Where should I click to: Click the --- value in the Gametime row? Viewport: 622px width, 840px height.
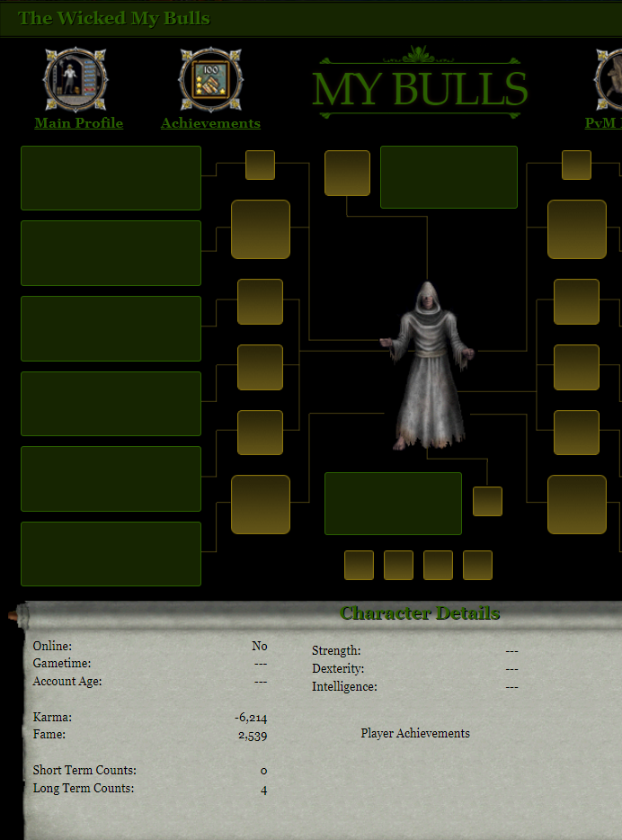261,664
